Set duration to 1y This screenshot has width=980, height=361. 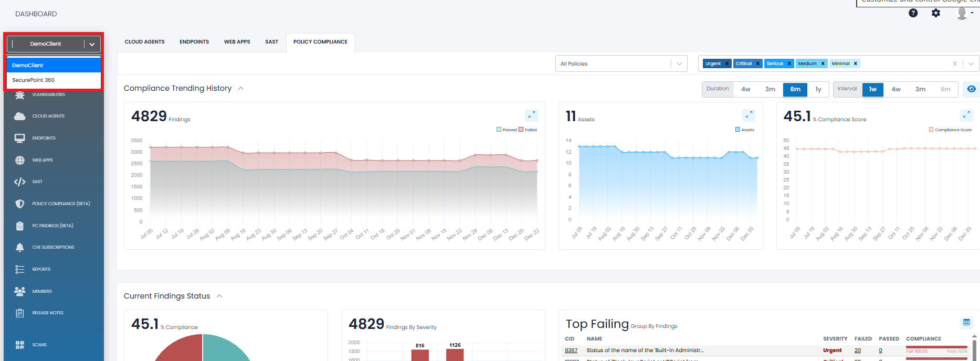[818, 89]
